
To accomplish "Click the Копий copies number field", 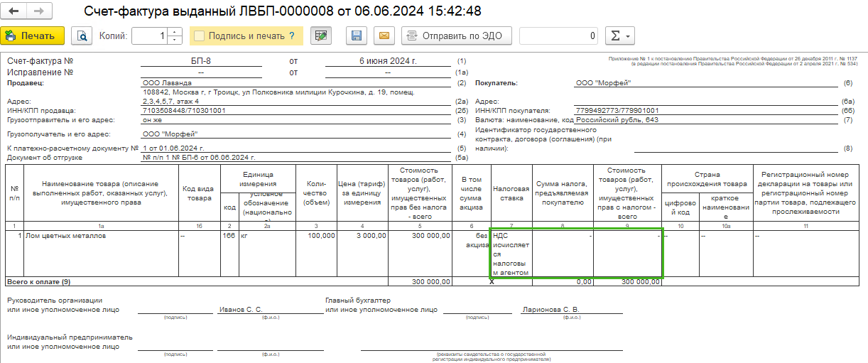I will pyautogui.click(x=149, y=36).
